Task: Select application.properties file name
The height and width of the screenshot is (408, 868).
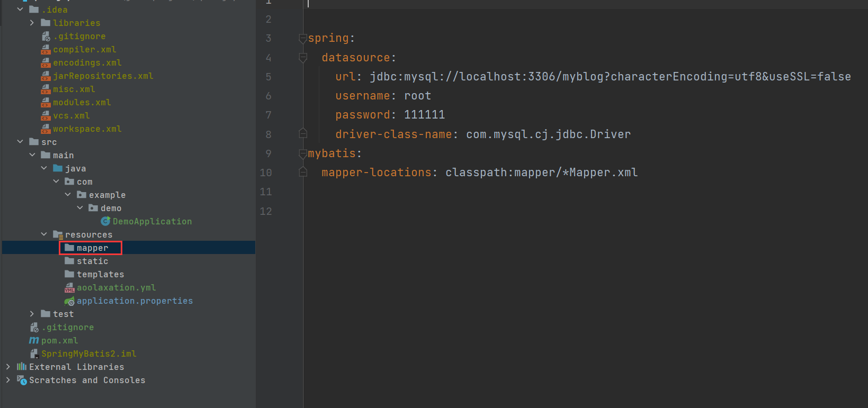Action: pyautogui.click(x=135, y=301)
